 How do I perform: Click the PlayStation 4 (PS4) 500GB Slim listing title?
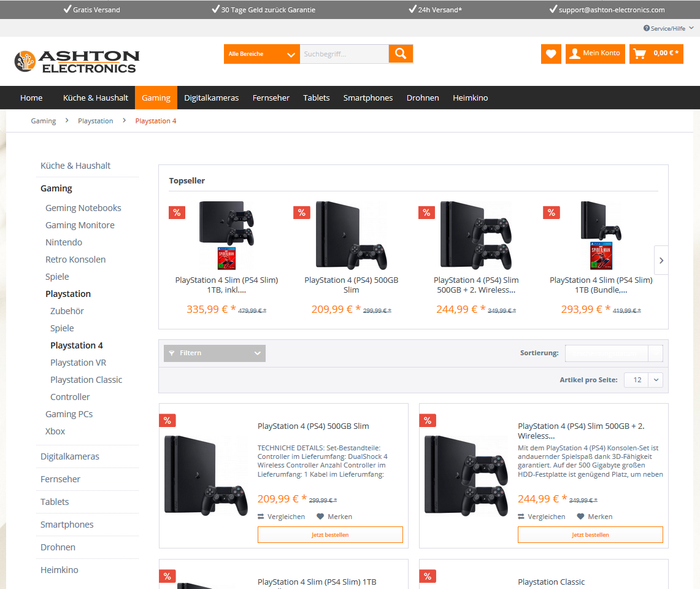313,426
